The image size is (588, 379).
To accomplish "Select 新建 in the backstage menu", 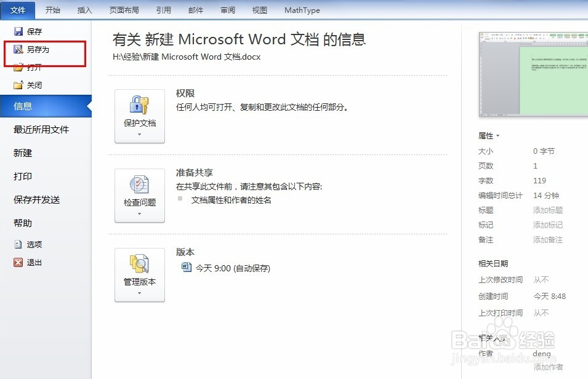I will 23,153.
